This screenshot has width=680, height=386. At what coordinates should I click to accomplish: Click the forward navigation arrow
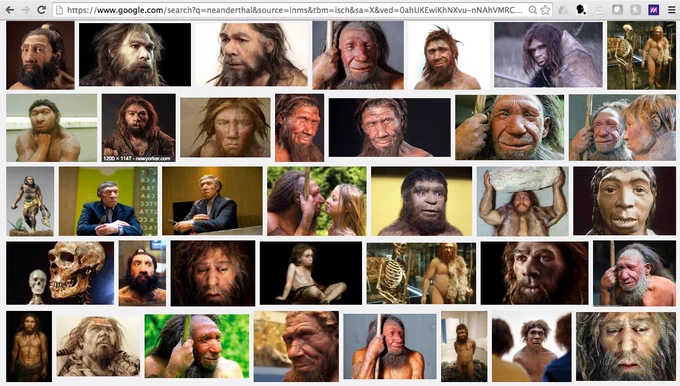(x=26, y=9)
